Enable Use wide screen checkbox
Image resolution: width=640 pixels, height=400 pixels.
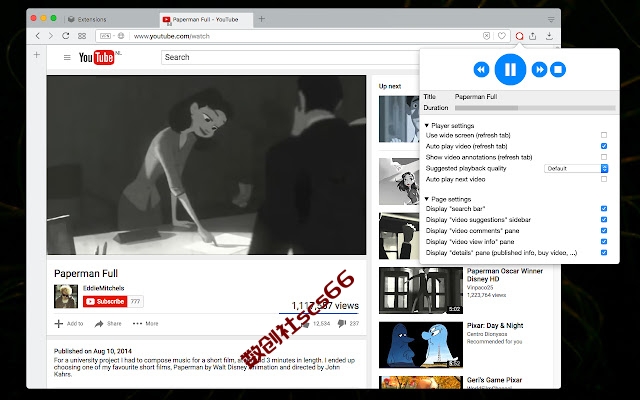[604, 135]
